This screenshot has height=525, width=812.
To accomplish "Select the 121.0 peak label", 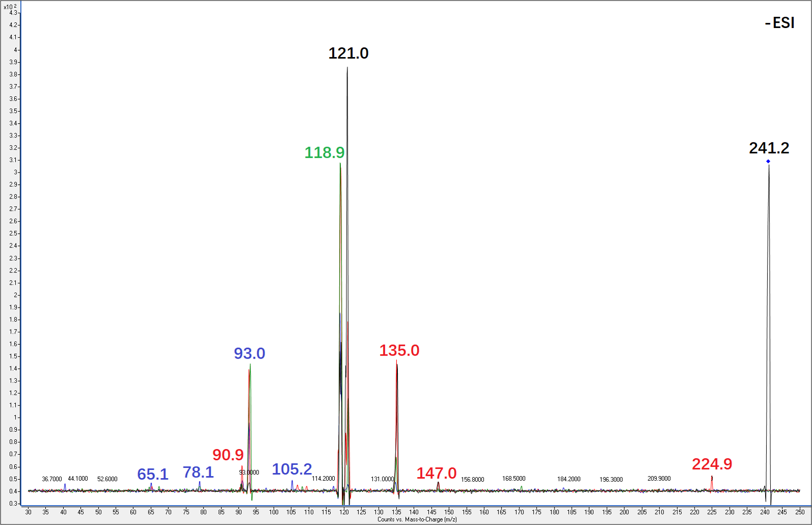I will pyautogui.click(x=348, y=53).
